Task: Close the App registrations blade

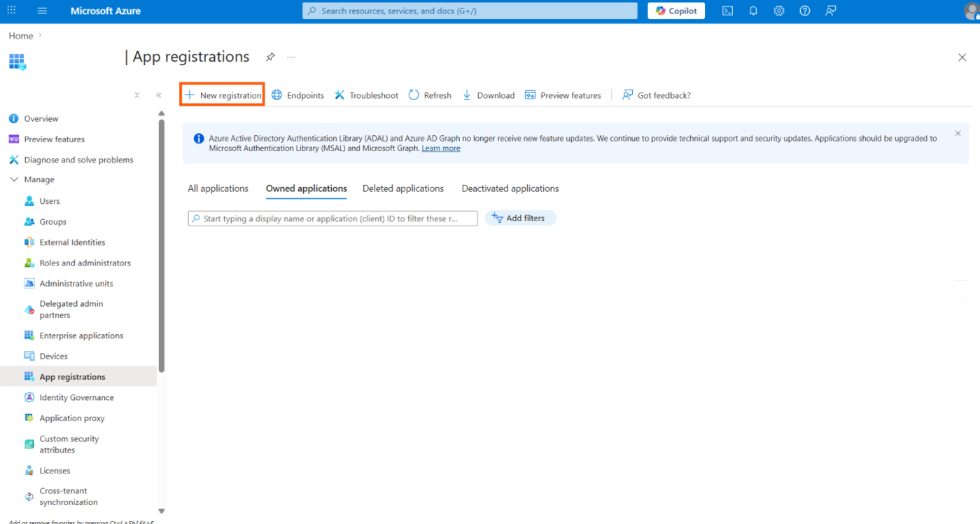Action: click(962, 57)
